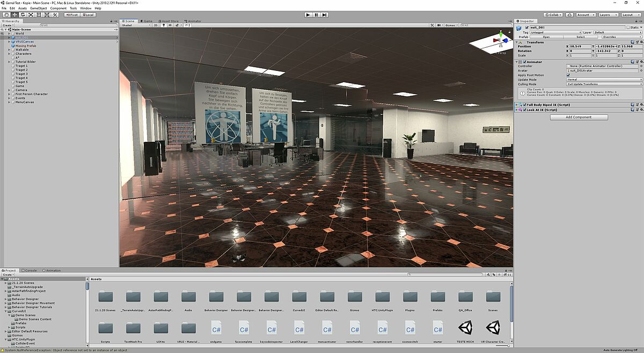This screenshot has height=353, width=644.
Task: Enable the Static checkbox for suit_D01
Action: click(628, 27)
